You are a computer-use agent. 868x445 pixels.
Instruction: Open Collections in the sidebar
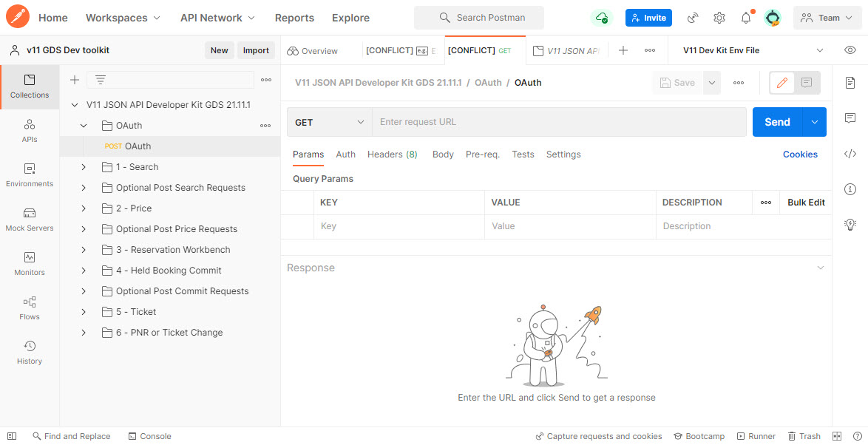[x=30, y=87]
